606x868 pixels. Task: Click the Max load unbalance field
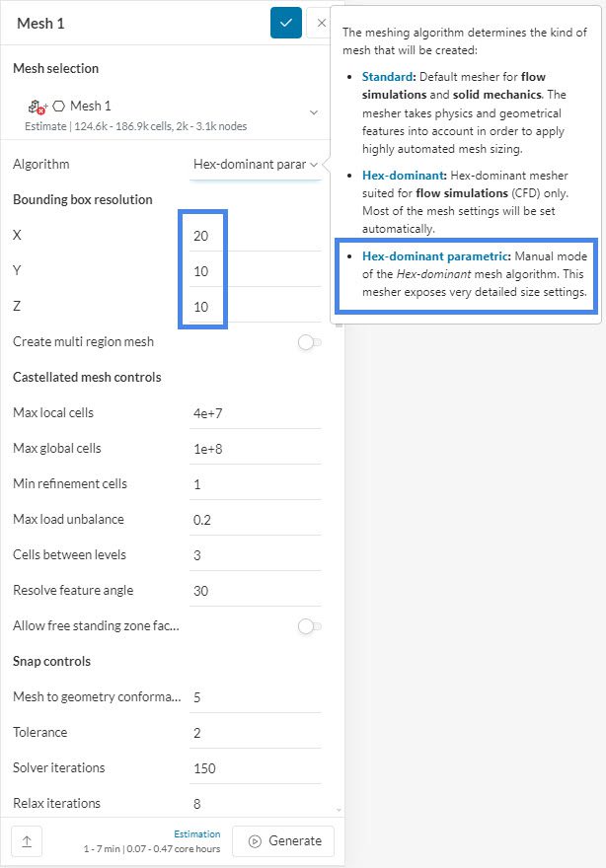pyautogui.click(x=255, y=520)
